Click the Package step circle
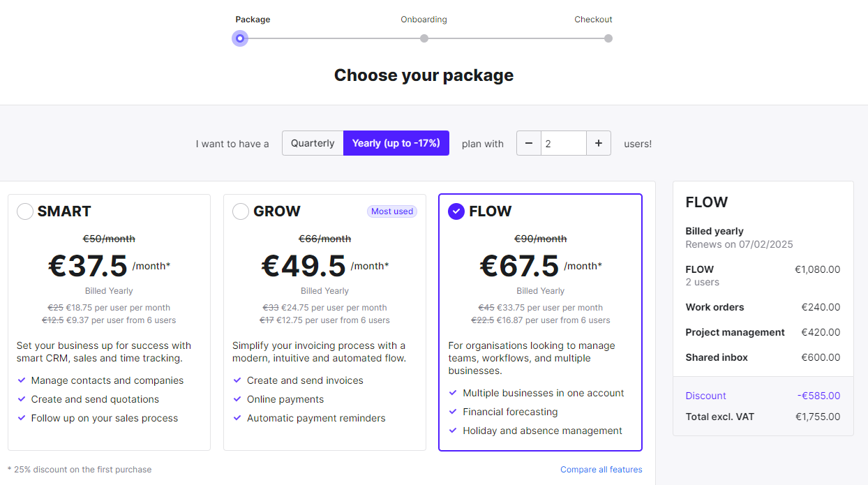 [240, 38]
